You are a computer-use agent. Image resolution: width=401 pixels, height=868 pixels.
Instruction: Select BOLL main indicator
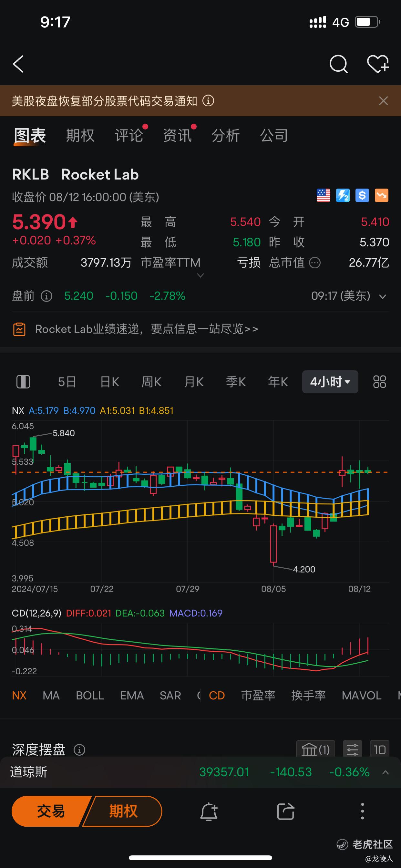pos(90,695)
